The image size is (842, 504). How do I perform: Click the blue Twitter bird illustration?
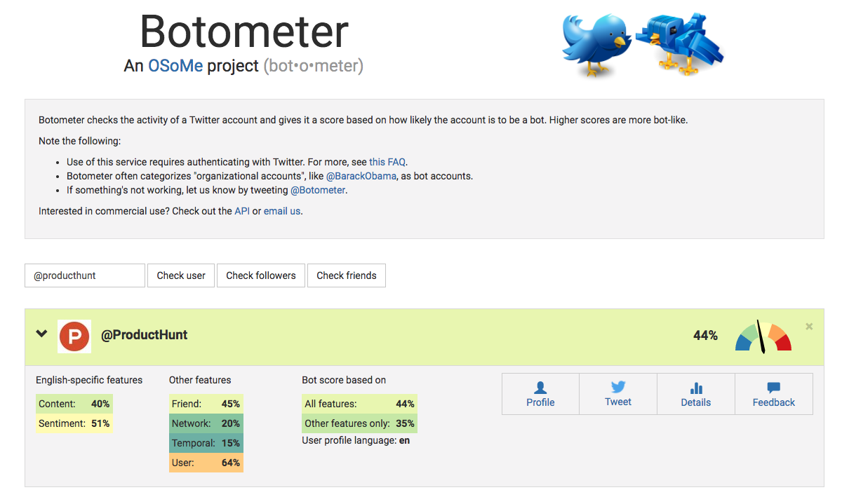(596, 44)
